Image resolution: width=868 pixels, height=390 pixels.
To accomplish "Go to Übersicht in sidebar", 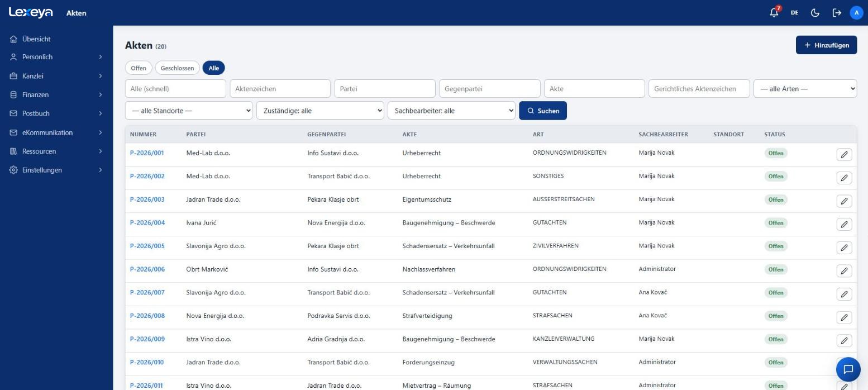I will tap(56, 39).
